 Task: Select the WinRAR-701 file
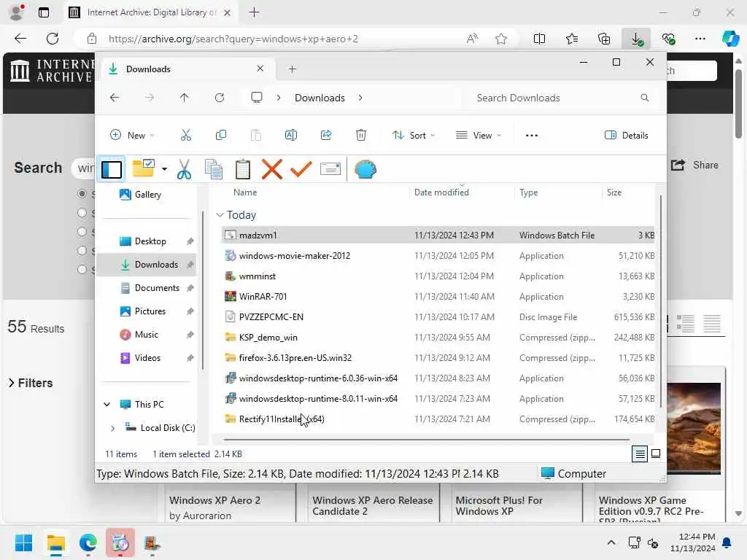438,296
